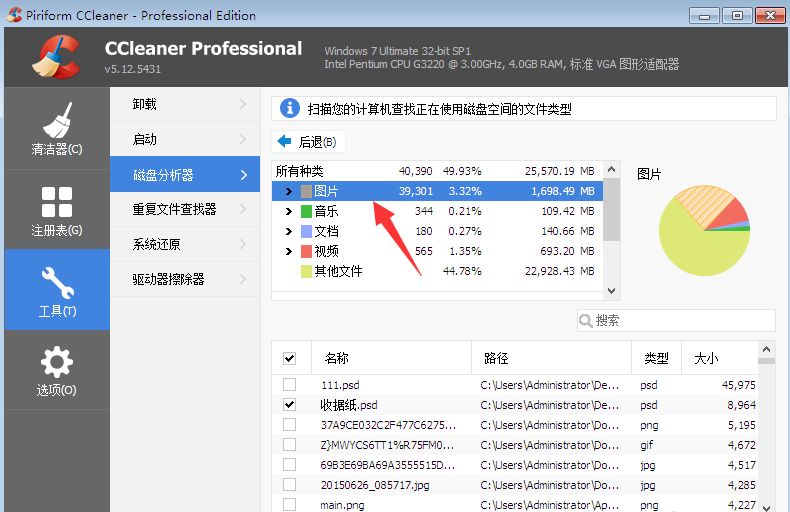This screenshot has height=512, width=790.
Task: Uncheck the box for 收据纸.psd
Action: [290, 405]
